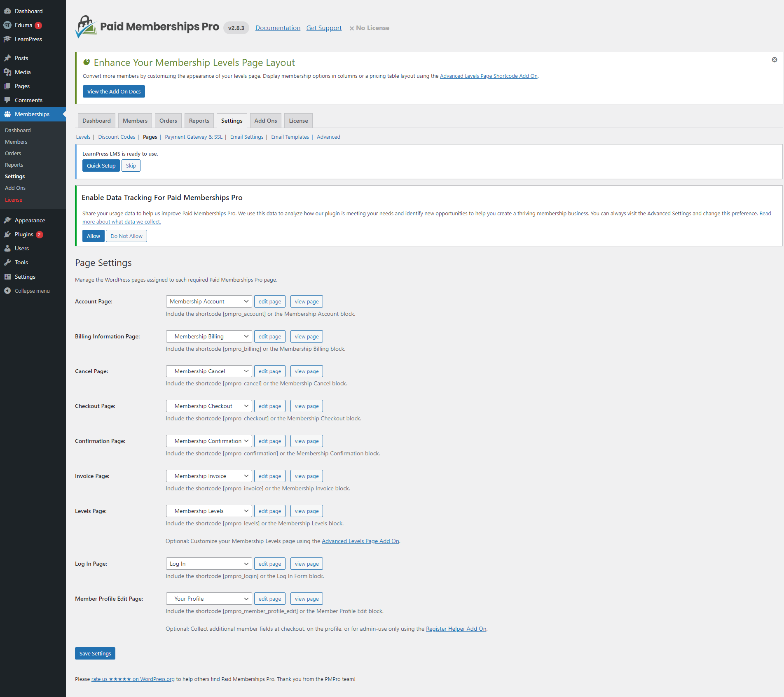
Task: Open Advanced Levels Page Shortcode Add On link
Action: [489, 76]
